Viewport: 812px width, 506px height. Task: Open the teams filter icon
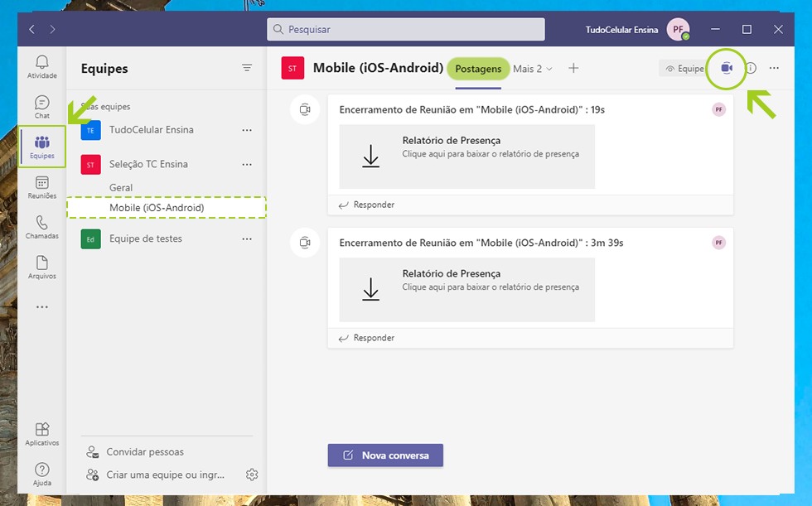(247, 68)
